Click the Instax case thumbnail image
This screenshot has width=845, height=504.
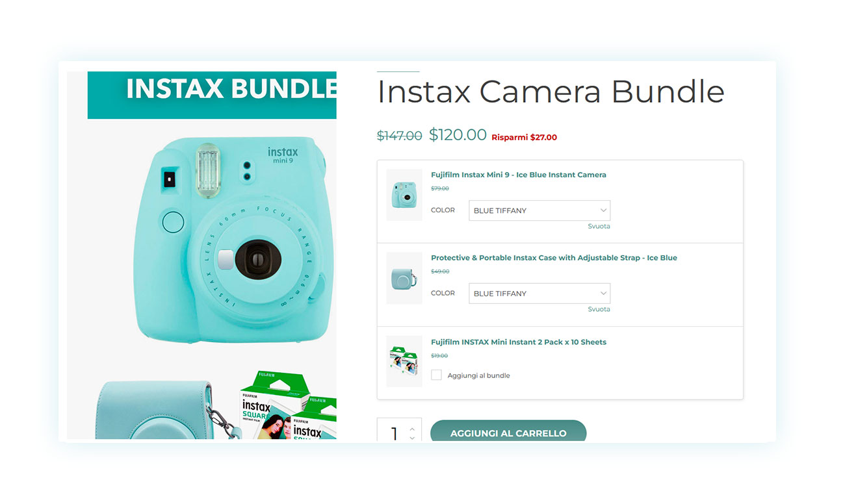404,278
